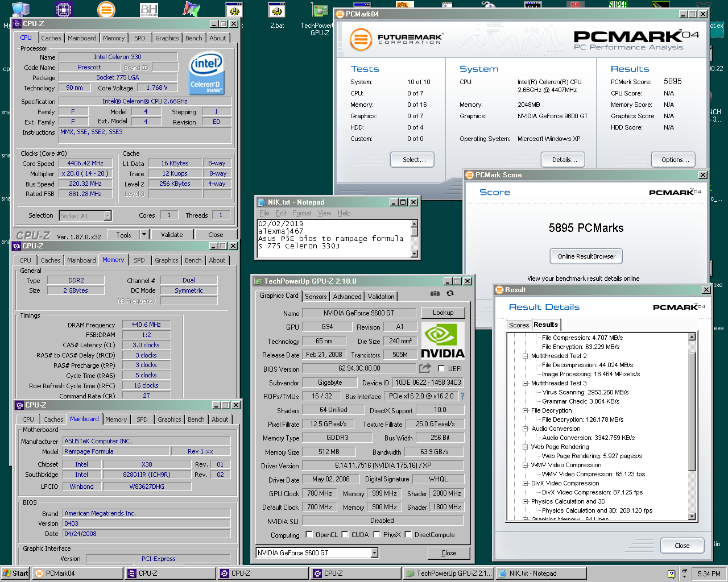
Task: Open SPD tab in top CPU-Z window
Action: (140, 38)
